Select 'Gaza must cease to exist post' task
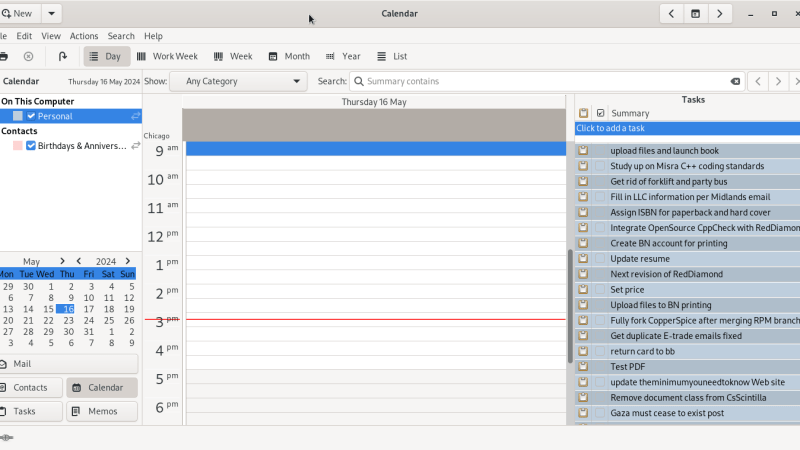This screenshot has height=450, width=800. [667, 413]
